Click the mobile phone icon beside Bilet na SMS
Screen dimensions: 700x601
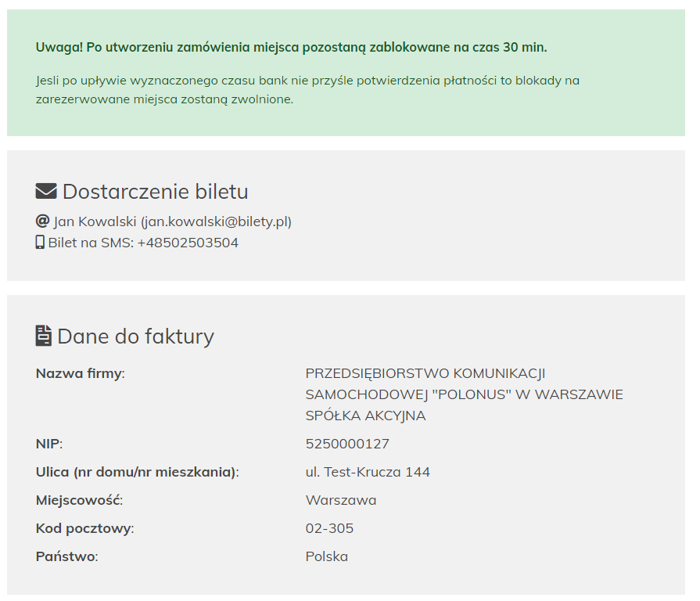pyautogui.click(x=40, y=242)
